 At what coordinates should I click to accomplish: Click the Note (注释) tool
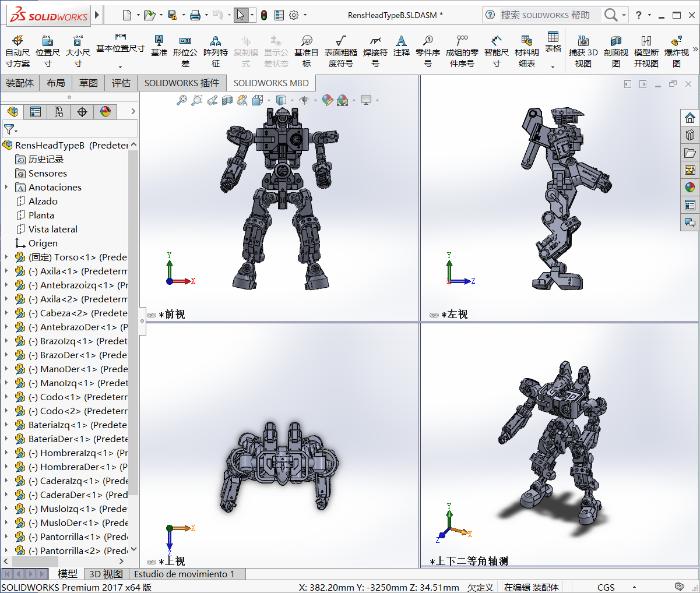pos(402,45)
